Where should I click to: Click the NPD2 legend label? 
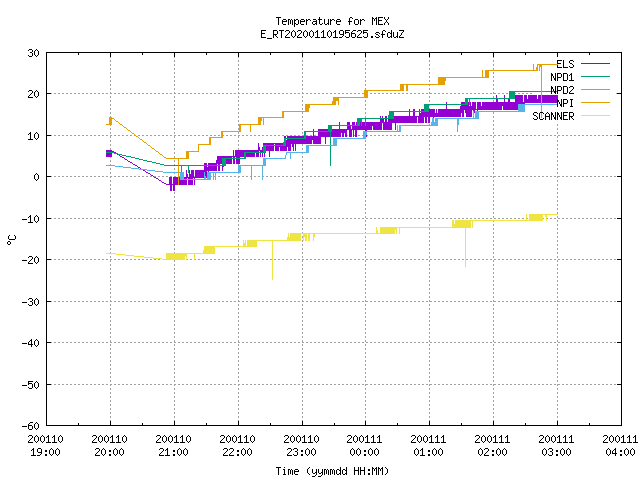(x=562, y=90)
